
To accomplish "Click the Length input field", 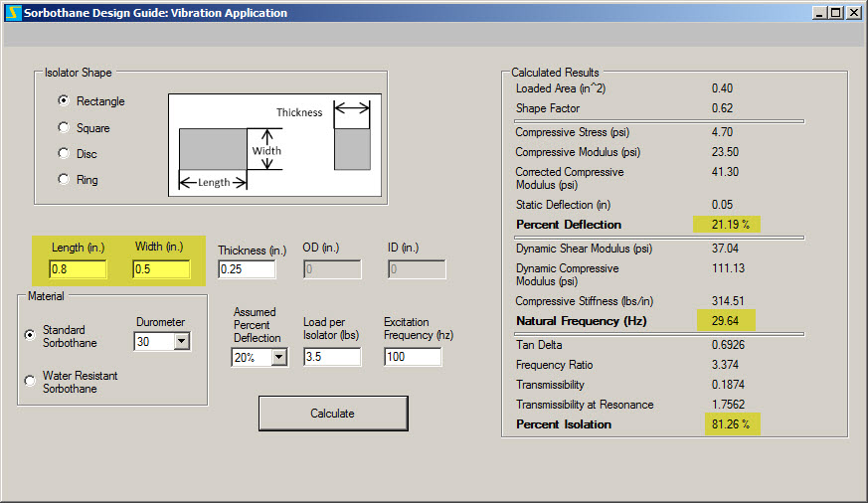I will (78, 269).
